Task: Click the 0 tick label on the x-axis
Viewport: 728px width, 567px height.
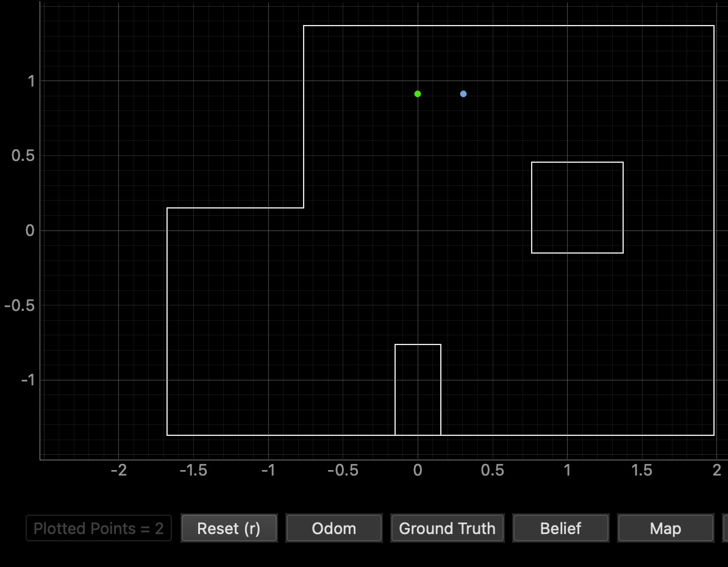Action: pyautogui.click(x=418, y=471)
